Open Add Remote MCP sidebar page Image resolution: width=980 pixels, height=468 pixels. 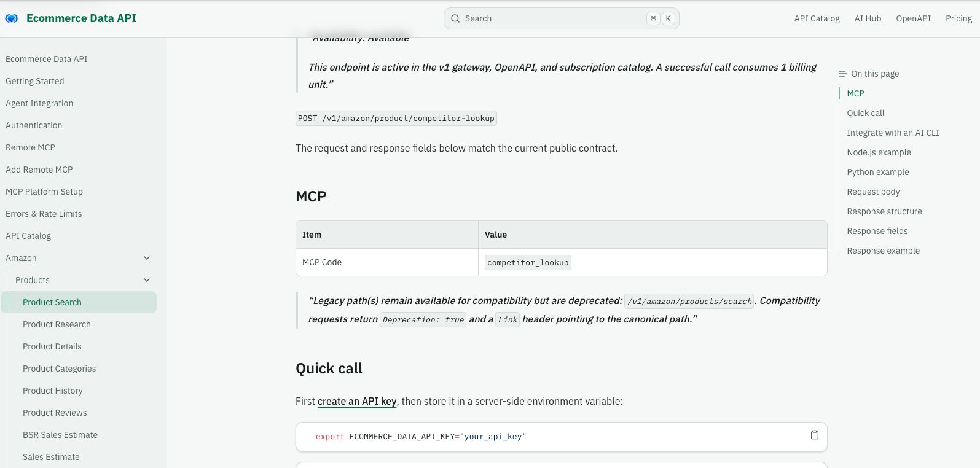point(39,170)
